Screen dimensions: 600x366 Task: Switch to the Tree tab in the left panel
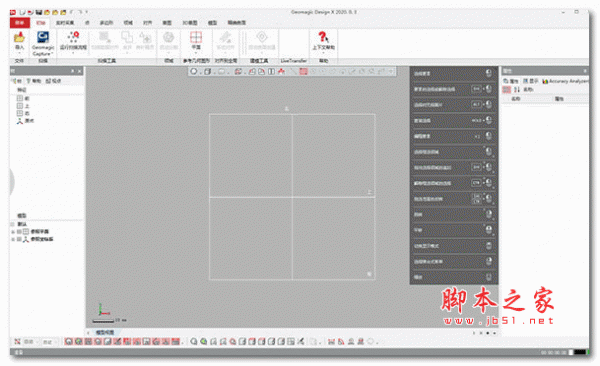[16, 81]
